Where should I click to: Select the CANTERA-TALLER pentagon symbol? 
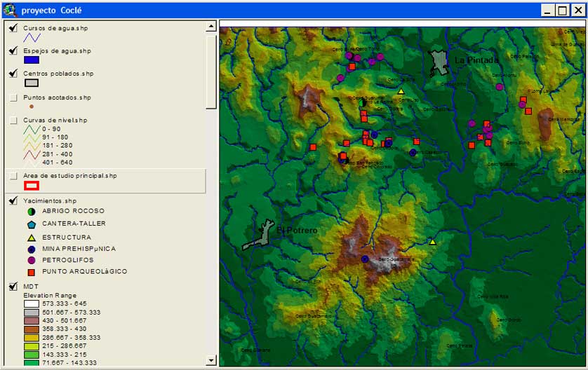point(31,224)
